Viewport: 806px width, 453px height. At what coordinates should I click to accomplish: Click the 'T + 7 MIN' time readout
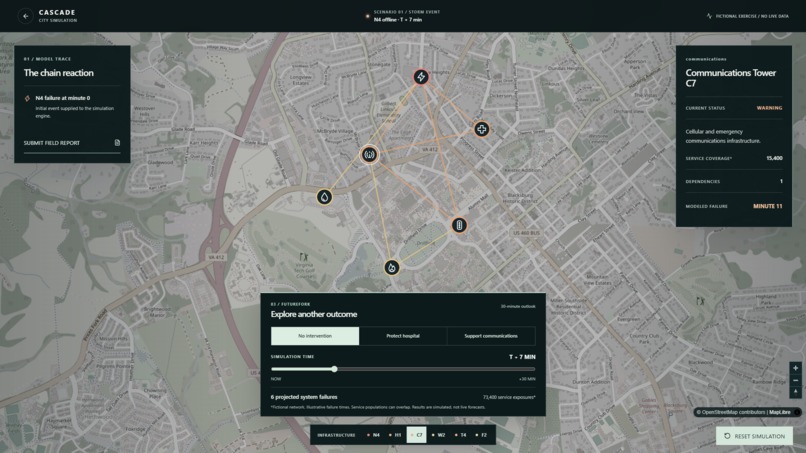click(x=522, y=357)
